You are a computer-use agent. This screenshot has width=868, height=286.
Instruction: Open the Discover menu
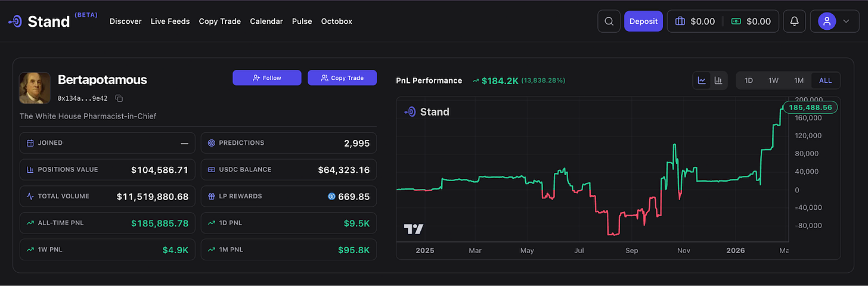click(126, 21)
